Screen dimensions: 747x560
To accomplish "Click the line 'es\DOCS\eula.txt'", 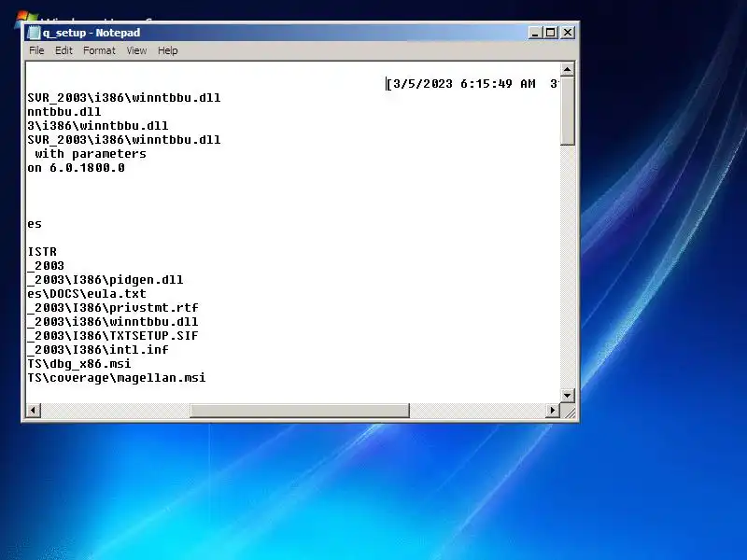I will [87, 293].
